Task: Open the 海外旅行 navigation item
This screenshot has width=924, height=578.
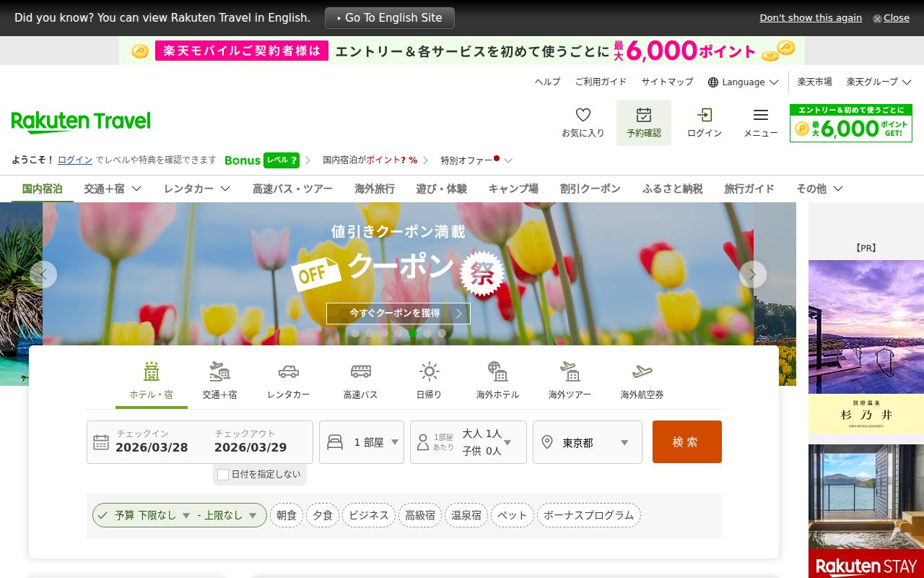Action: [x=375, y=189]
